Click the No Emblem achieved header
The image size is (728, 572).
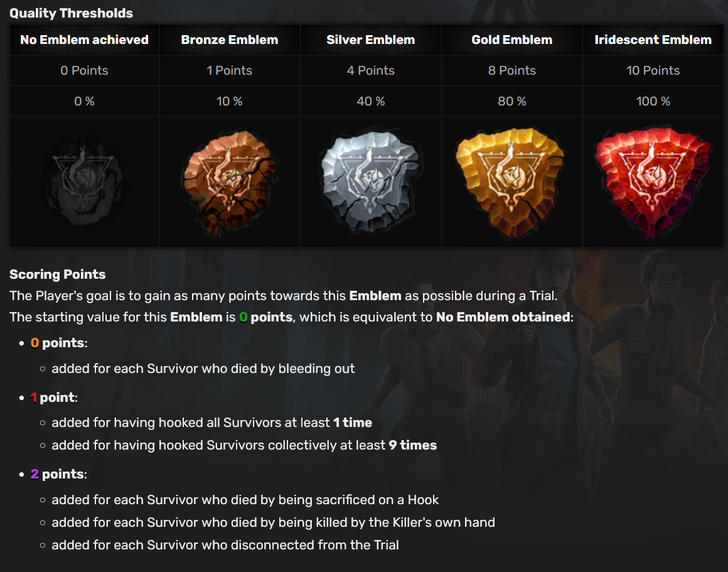(84, 40)
